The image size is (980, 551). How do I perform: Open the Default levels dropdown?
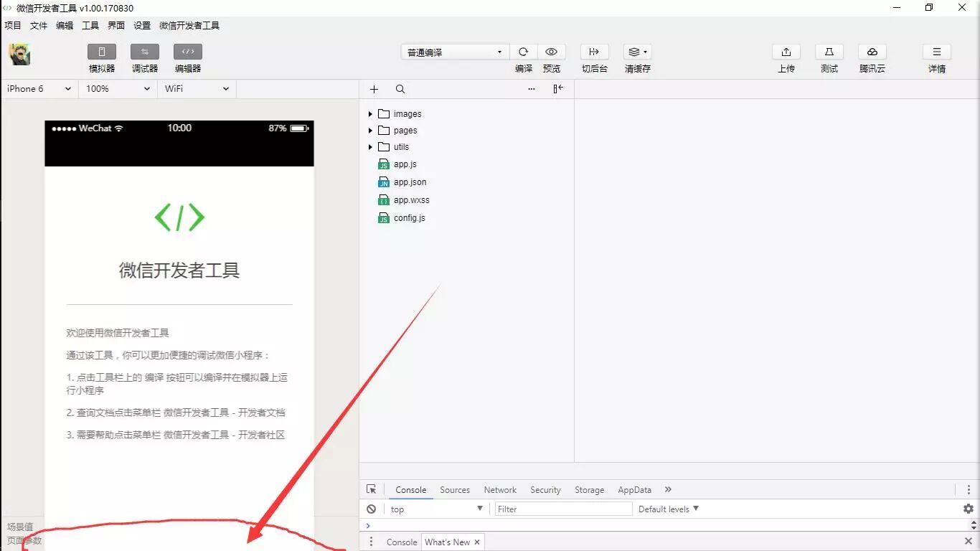coord(669,509)
